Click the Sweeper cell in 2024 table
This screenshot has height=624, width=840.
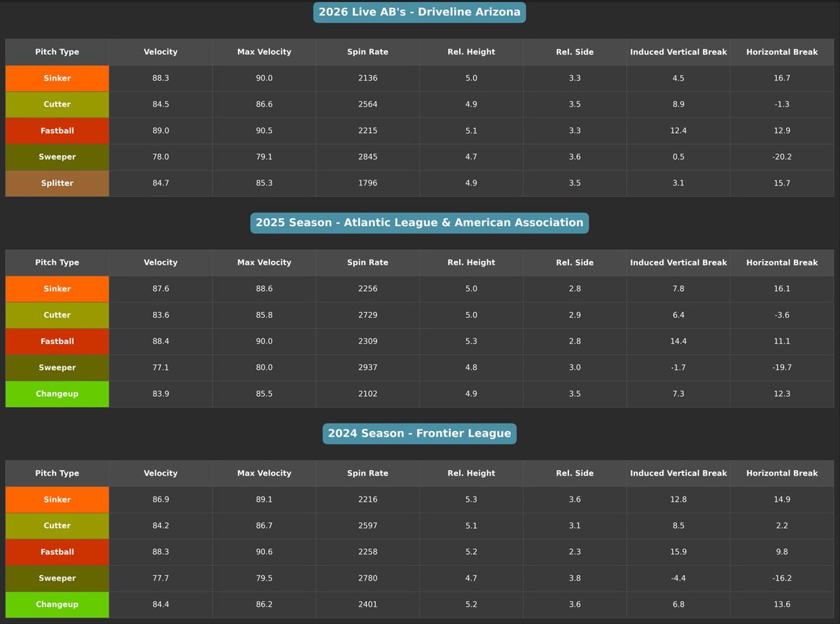[57, 578]
